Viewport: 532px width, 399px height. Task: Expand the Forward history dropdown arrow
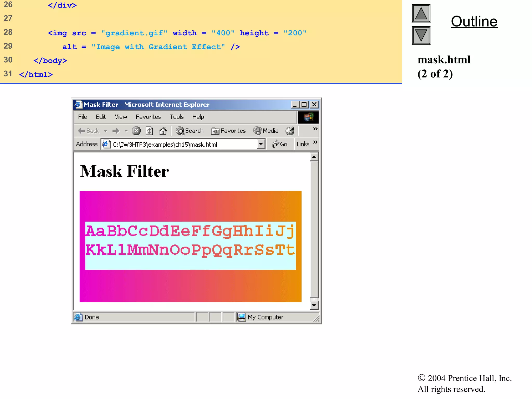click(x=126, y=131)
